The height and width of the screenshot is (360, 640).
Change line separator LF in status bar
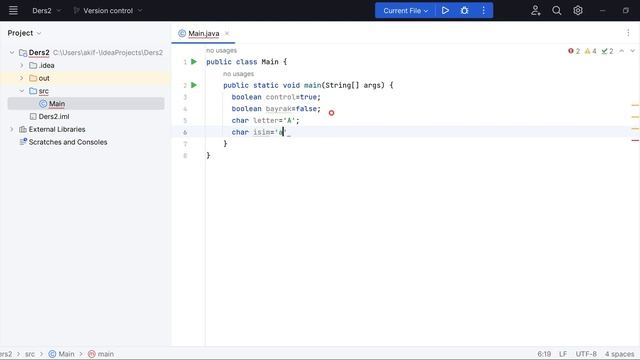[x=563, y=354]
